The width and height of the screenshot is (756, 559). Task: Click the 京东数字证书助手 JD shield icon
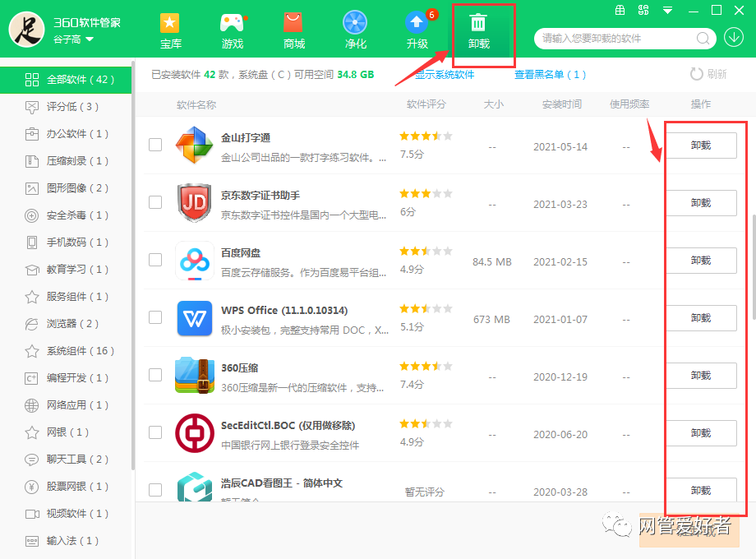(x=194, y=202)
